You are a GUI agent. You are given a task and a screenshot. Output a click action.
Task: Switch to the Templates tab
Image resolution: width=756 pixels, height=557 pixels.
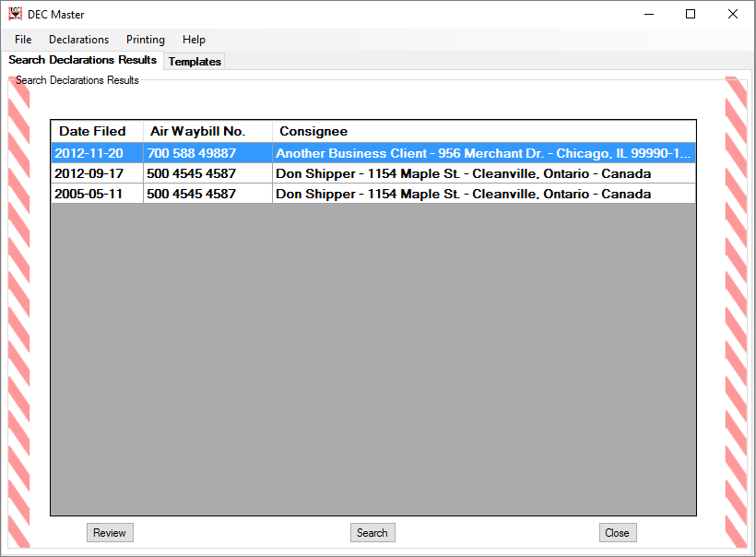pyautogui.click(x=195, y=62)
